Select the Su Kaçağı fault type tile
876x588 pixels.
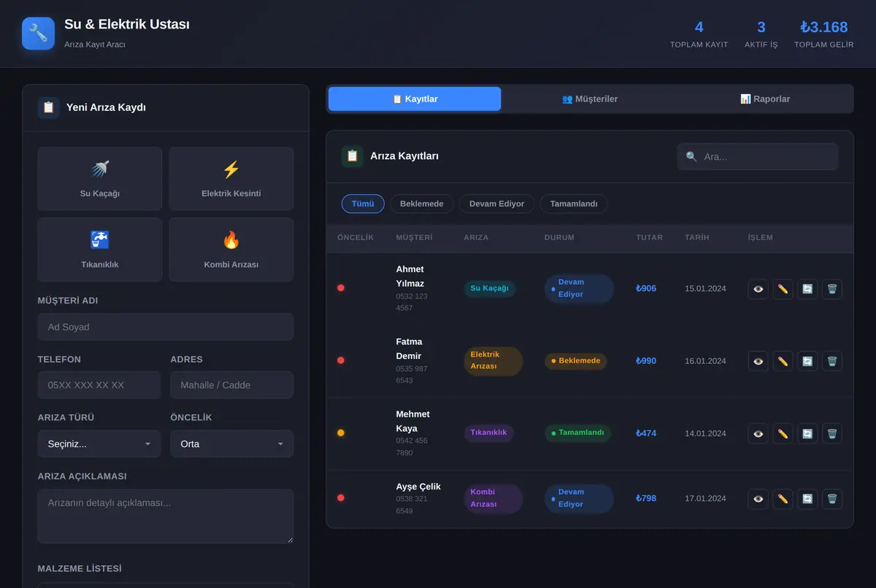(100, 179)
